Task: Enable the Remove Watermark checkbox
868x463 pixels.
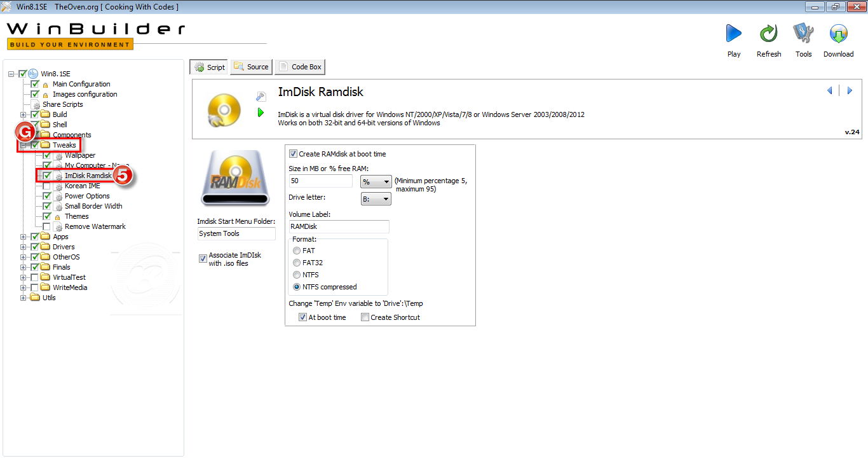Action: point(46,226)
